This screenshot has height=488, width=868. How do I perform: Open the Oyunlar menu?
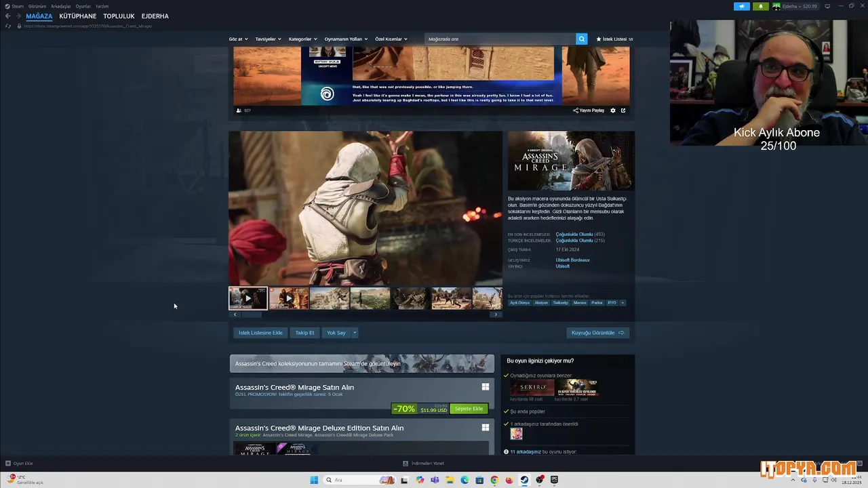(83, 6)
